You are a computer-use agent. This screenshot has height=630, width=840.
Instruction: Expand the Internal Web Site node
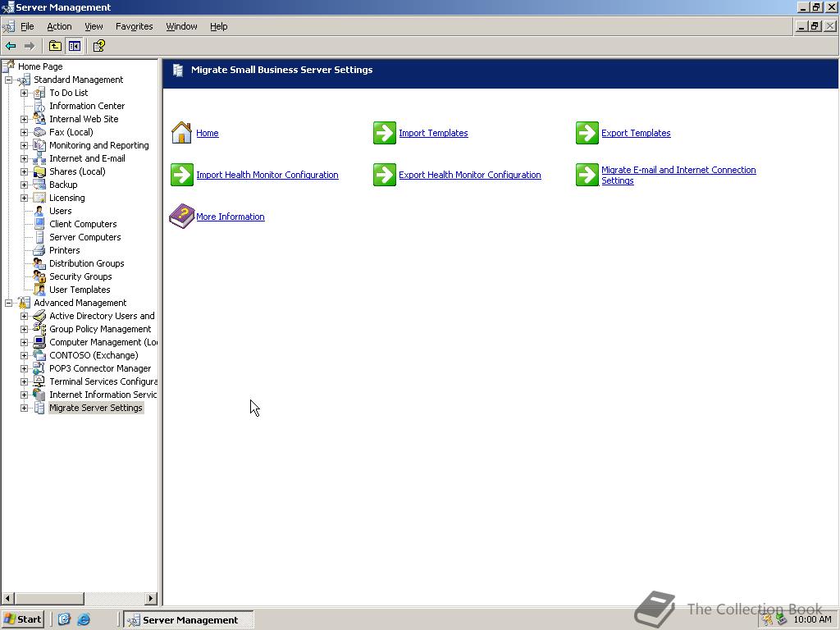[24, 119]
